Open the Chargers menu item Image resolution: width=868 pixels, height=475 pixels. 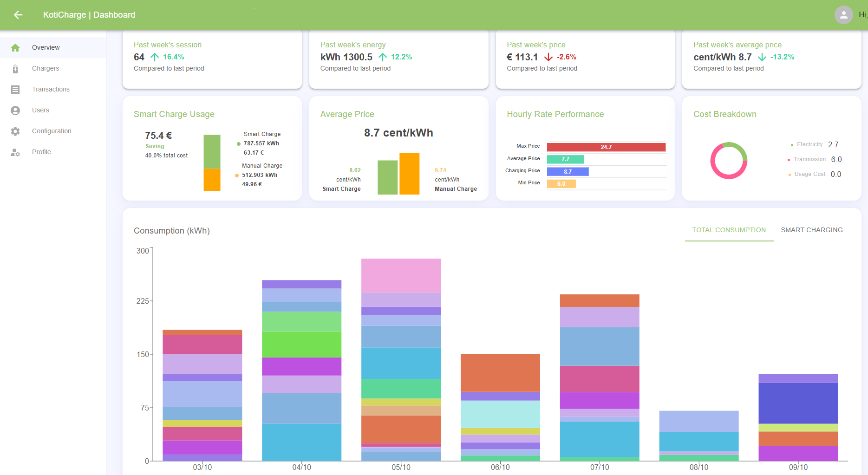(46, 68)
